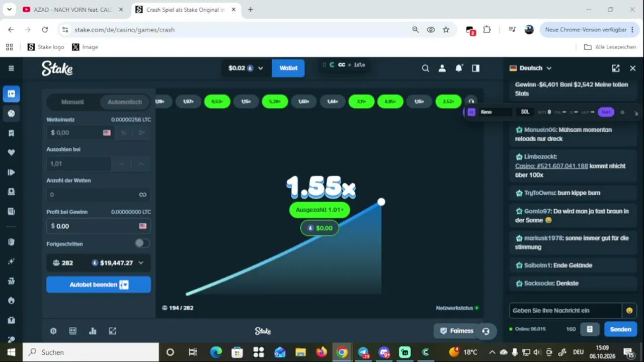This screenshot has width=644, height=362.
Task: Open chat rules icon next to Senden
Action: pos(590,329)
